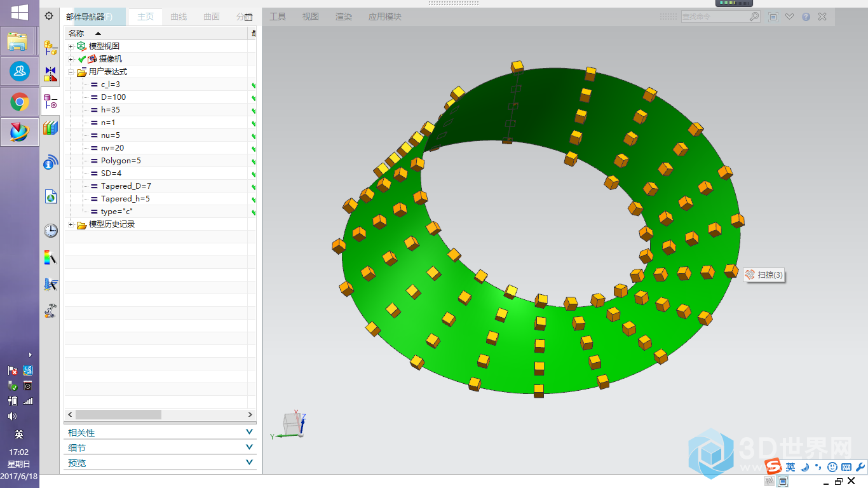Sort by the 名称 column header
The width and height of the screenshot is (868, 488).
pyautogui.click(x=156, y=33)
